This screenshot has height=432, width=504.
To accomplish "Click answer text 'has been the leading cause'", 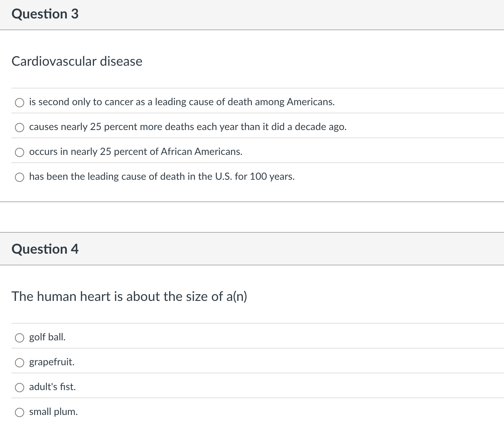I will point(162,177).
